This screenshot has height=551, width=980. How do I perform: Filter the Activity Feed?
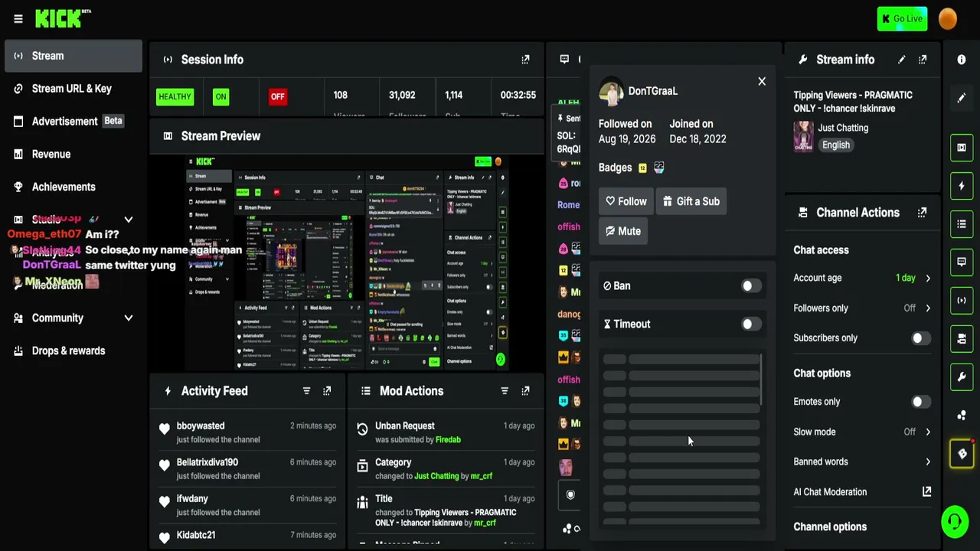coord(306,391)
